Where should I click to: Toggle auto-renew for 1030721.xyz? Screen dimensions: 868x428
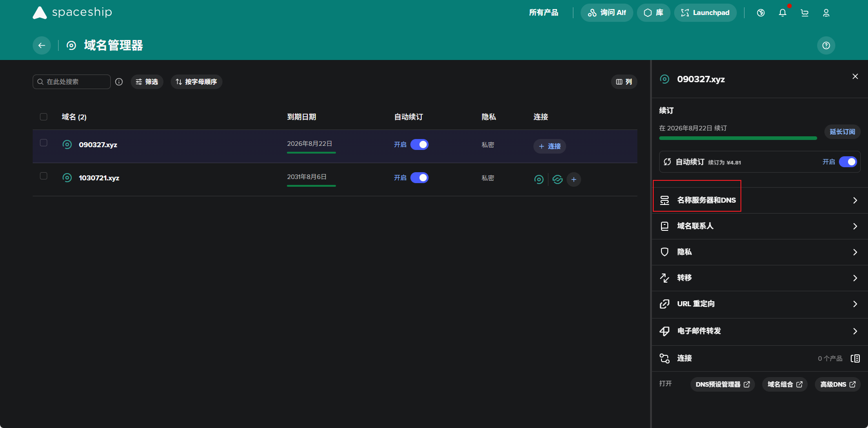click(419, 178)
